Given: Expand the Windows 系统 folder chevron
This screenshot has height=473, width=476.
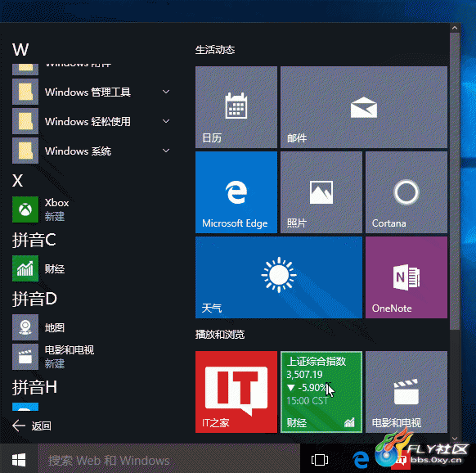Looking at the screenshot, I should point(166,151).
